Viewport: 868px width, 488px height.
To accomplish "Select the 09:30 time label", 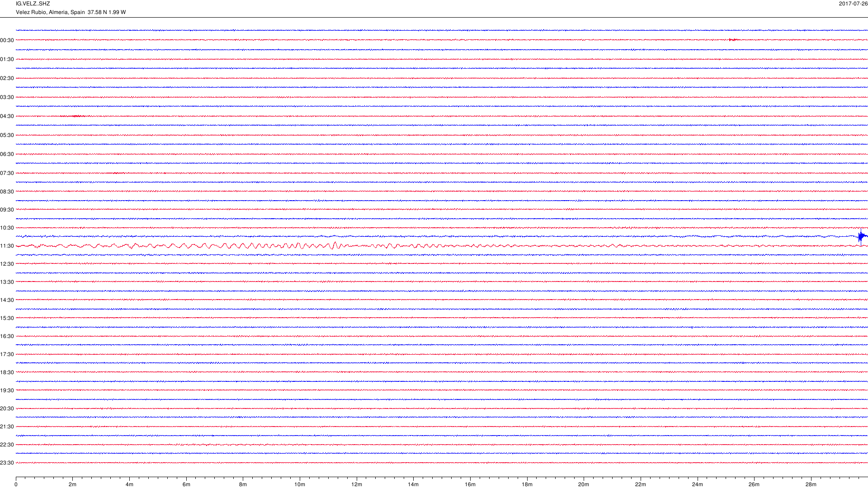I will (x=7, y=210).
